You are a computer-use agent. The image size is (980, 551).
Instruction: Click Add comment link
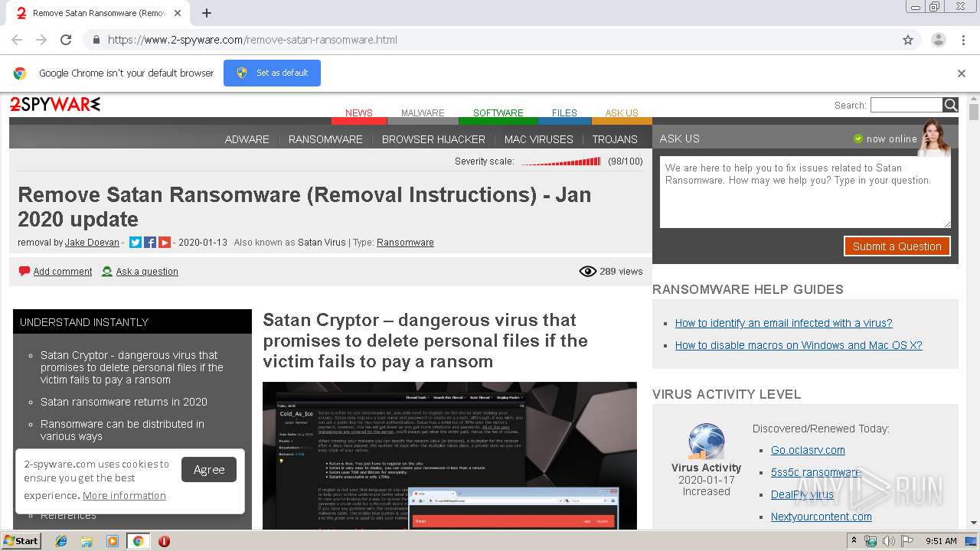tap(63, 272)
